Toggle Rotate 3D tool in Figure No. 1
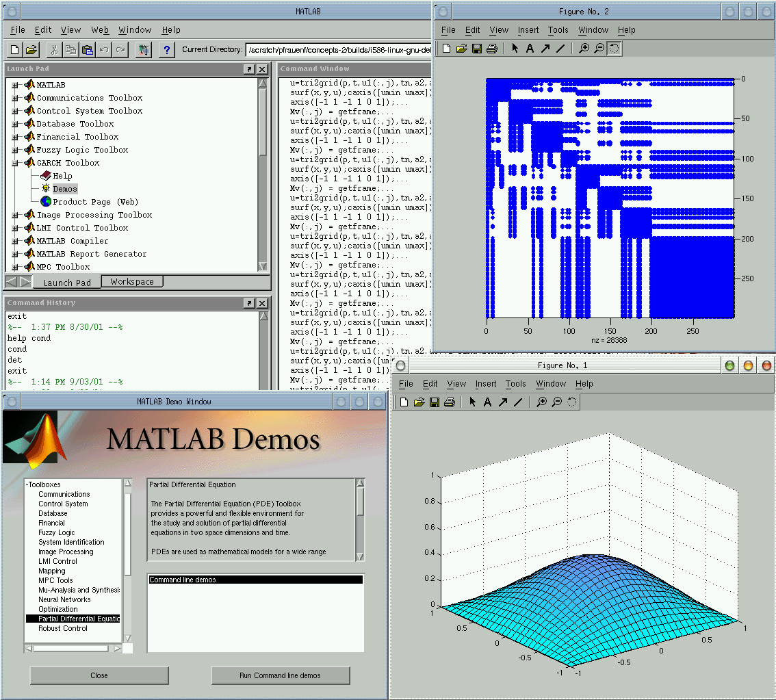 (571, 402)
